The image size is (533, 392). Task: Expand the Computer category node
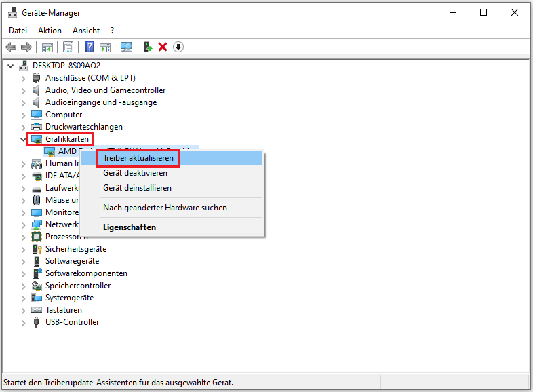23,115
